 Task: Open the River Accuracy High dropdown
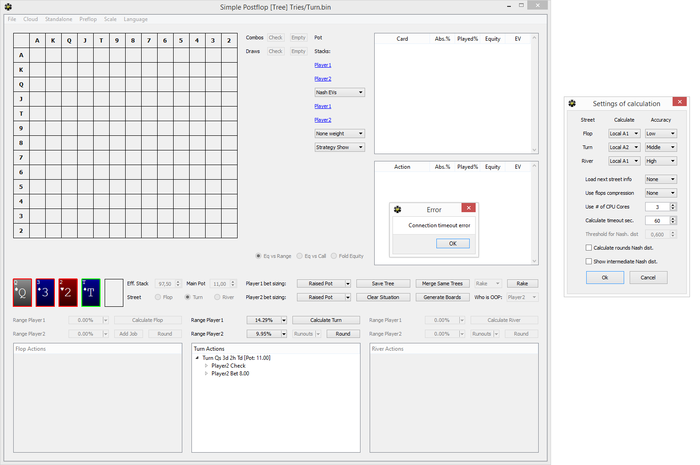click(x=661, y=161)
